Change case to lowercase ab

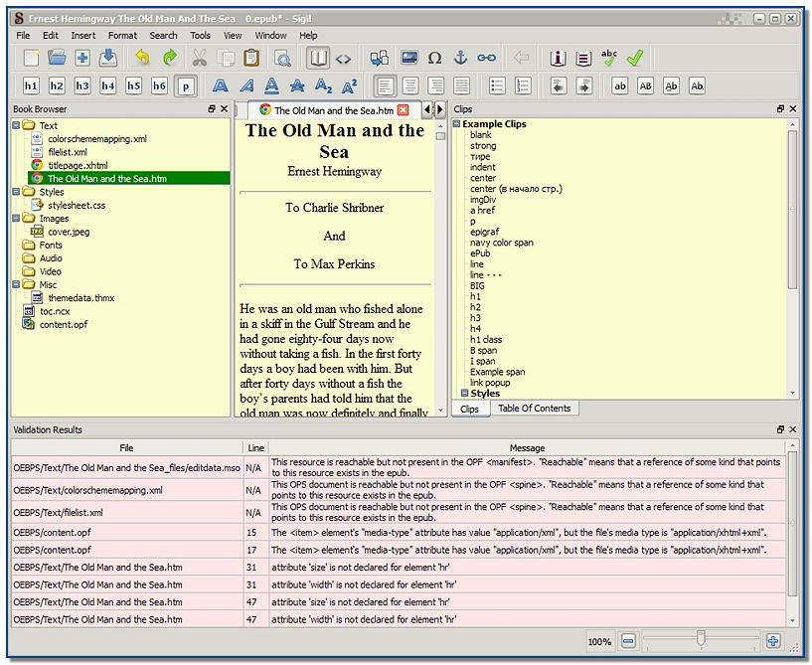[620, 85]
